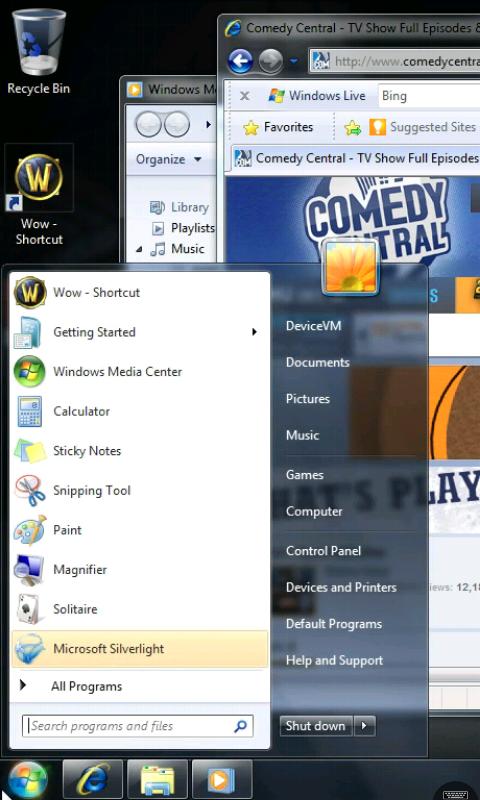This screenshot has height=800, width=480.
Task: Open Default Programs
Action: (x=334, y=624)
